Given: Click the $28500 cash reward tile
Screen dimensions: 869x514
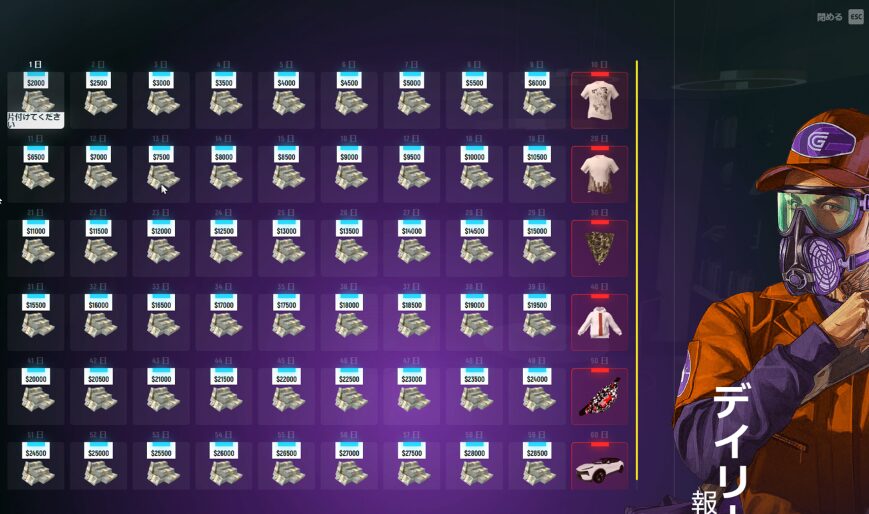Looking at the screenshot, I should (537, 467).
